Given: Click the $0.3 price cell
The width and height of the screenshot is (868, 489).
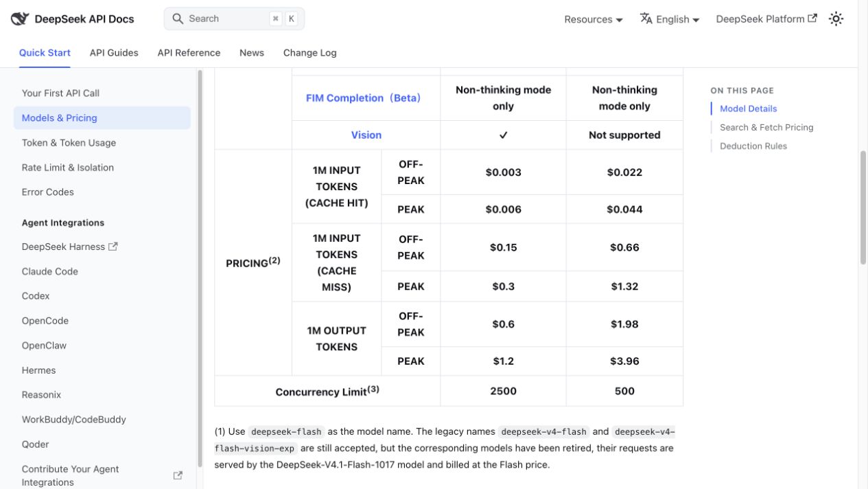Looking at the screenshot, I should coord(504,286).
